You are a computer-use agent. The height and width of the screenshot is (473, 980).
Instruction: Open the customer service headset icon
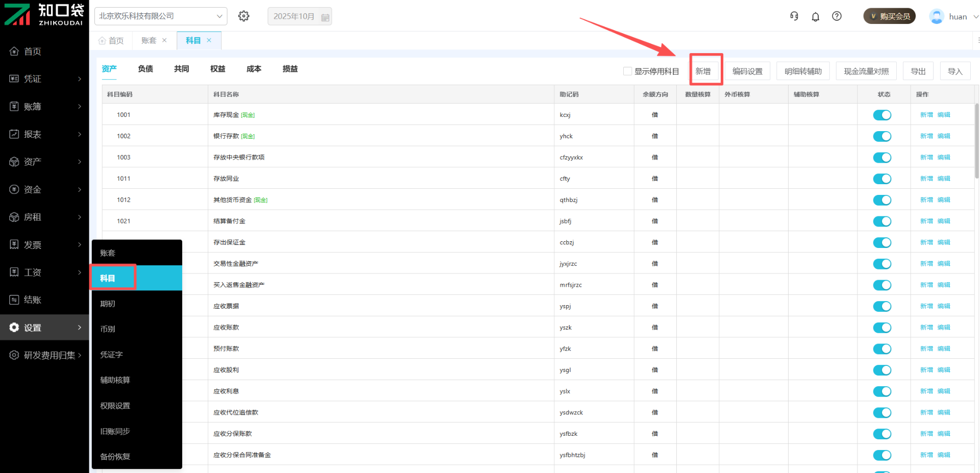(x=794, y=16)
